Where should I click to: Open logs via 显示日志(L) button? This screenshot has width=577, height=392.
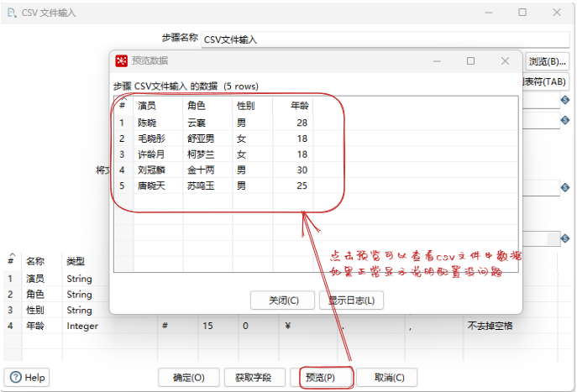[x=351, y=301]
